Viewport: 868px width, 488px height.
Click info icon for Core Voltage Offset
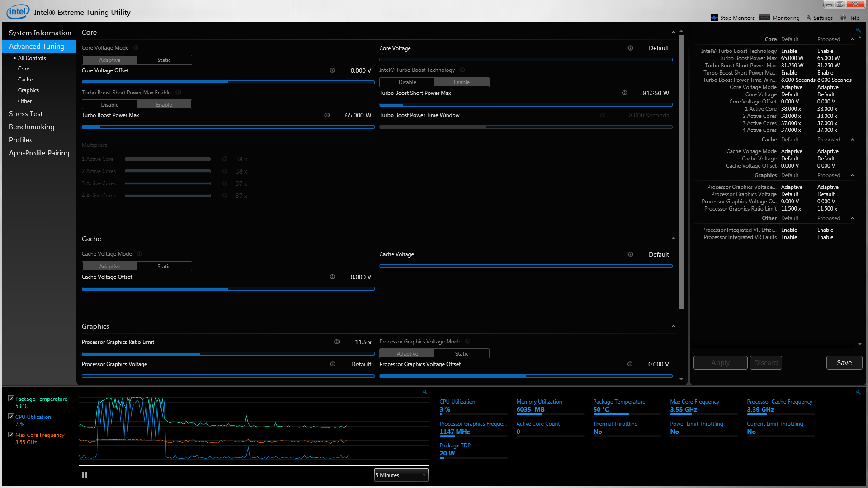(332, 70)
